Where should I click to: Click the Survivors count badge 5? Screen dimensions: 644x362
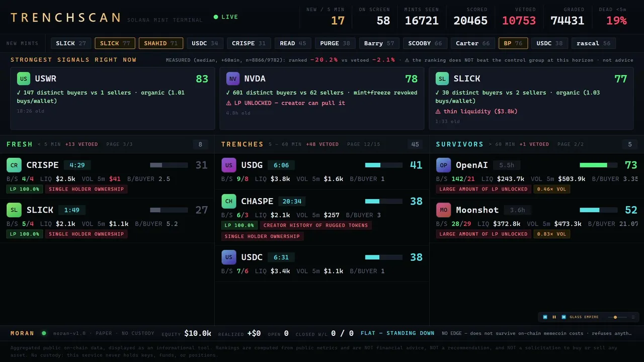click(630, 145)
